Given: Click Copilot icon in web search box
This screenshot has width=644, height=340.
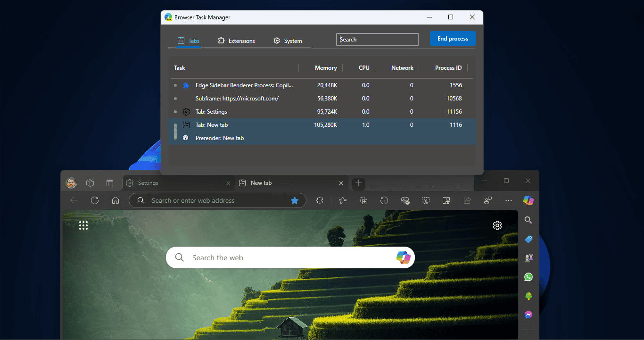Looking at the screenshot, I should tap(403, 257).
